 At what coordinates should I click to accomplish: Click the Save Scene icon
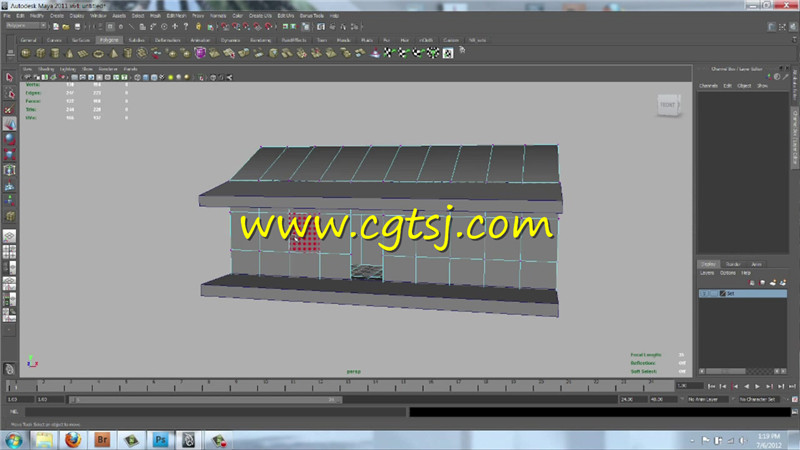[77, 27]
